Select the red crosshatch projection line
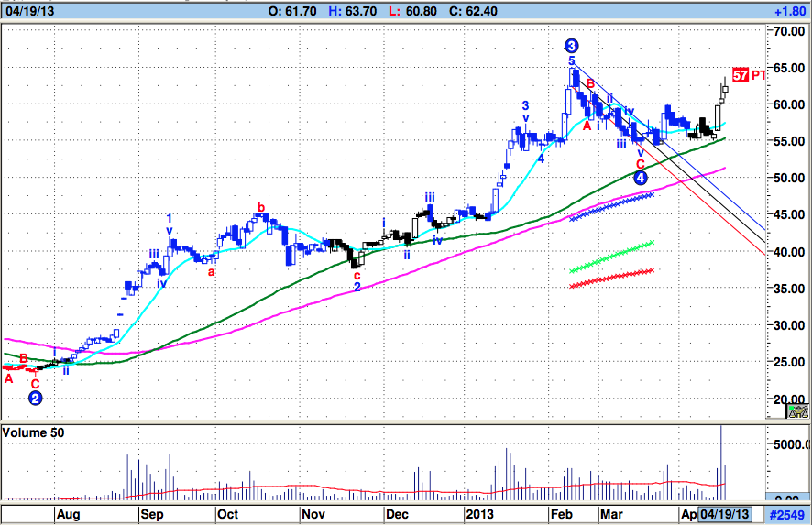The image size is (812, 525). coord(611,278)
